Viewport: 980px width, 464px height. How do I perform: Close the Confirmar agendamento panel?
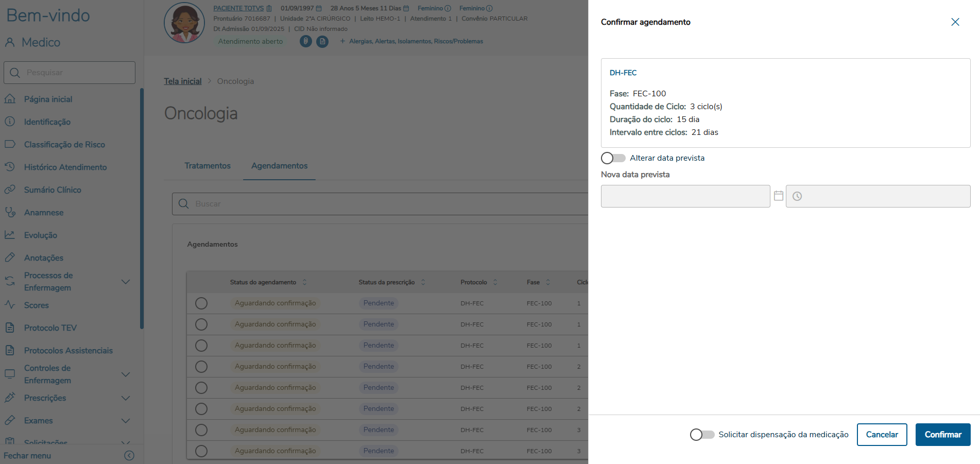tap(955, 22)
